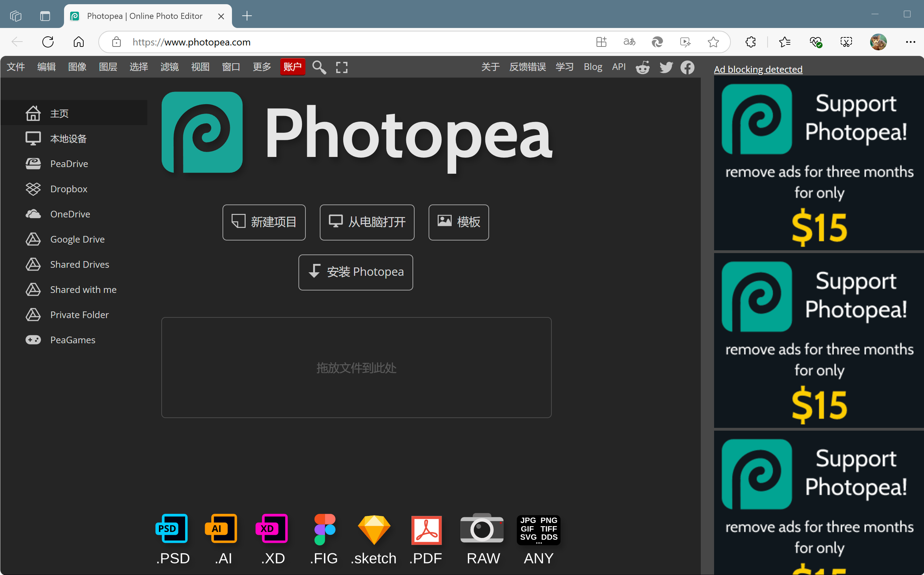Select PeaDrive in the sidebar
Screen dimensions: 924x575
69,164
